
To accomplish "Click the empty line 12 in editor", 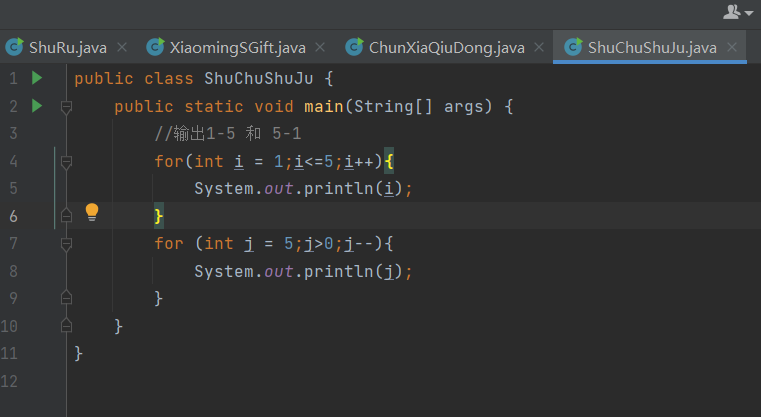I will pos(413,381).
